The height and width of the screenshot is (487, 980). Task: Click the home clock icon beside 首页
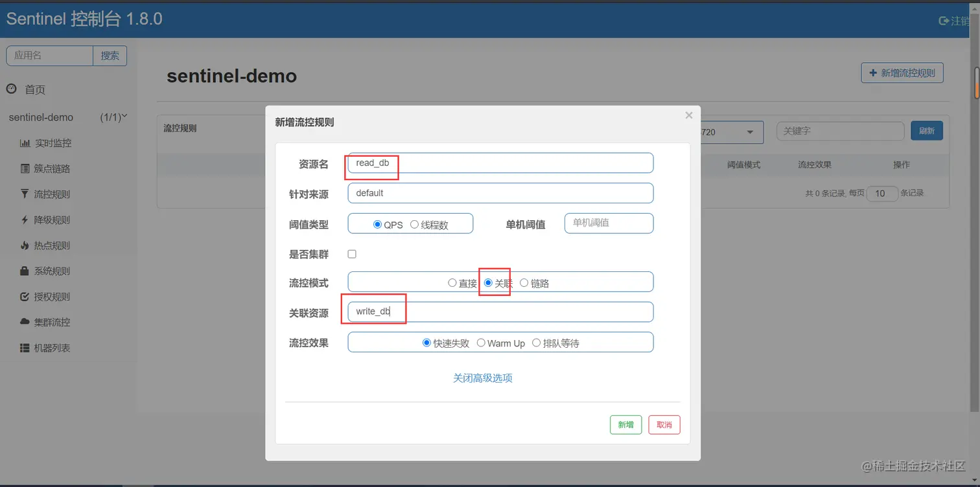click(x=11, y=89)
